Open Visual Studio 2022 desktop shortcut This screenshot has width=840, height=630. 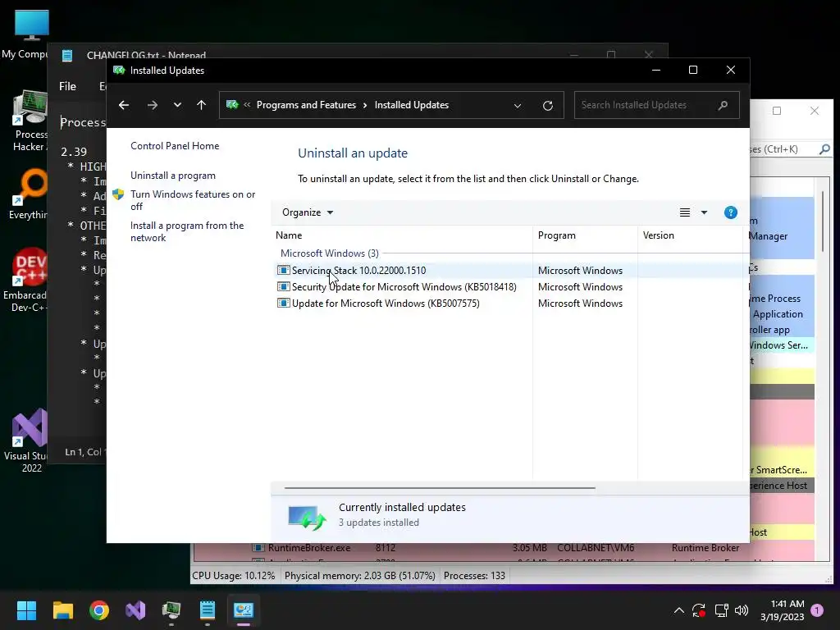point(27,441)
